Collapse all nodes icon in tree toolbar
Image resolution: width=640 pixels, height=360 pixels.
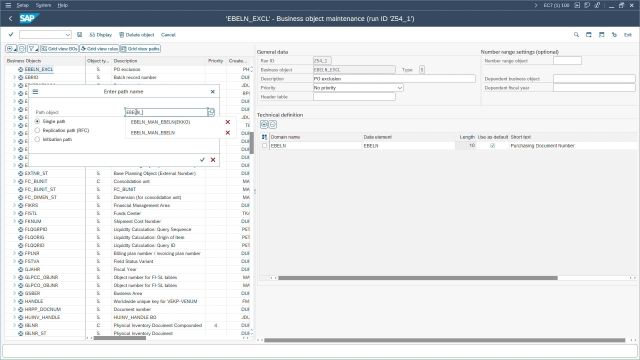click(x=22, y=49)
